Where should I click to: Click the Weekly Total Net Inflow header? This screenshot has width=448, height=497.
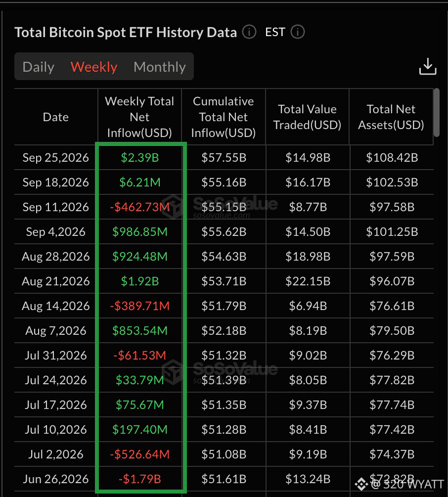[x=139, y=117]
